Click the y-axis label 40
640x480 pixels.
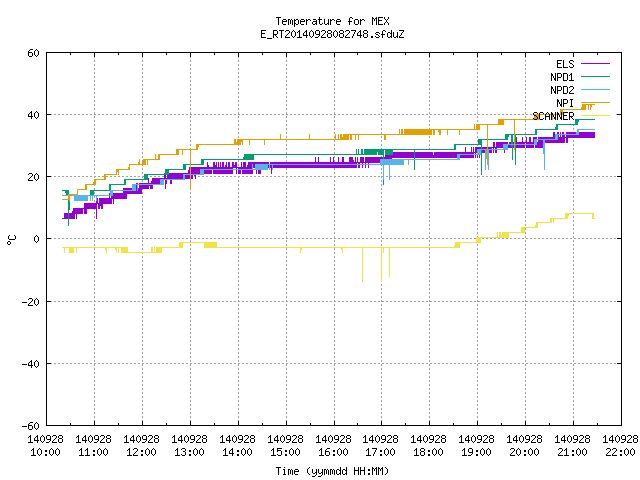pos(33,115)
